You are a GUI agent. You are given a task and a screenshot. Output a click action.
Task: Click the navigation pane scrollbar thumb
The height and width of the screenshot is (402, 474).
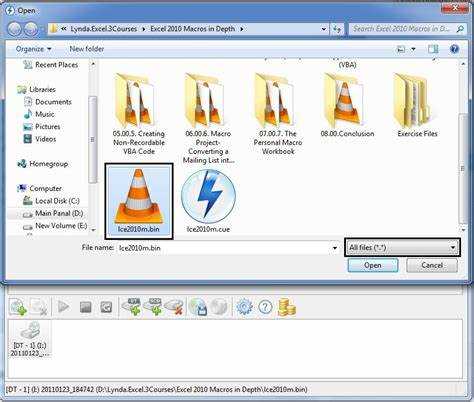tap(93, 139)
